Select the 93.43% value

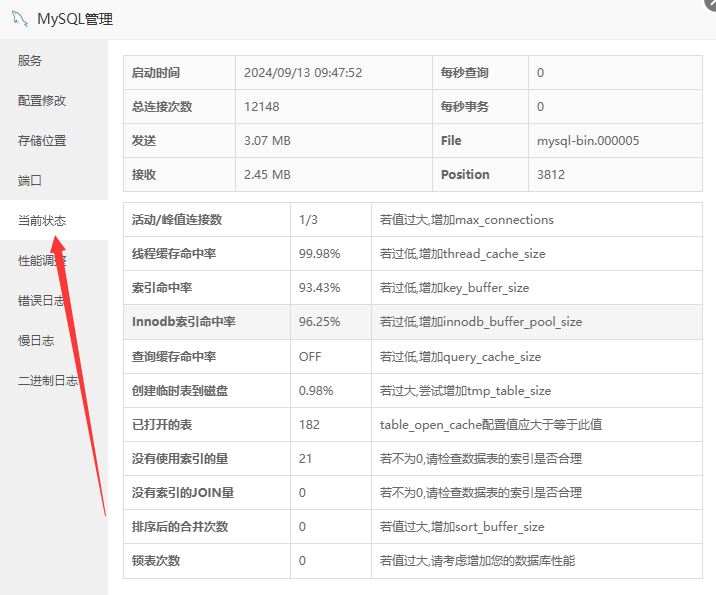click(x=319, y=288)
